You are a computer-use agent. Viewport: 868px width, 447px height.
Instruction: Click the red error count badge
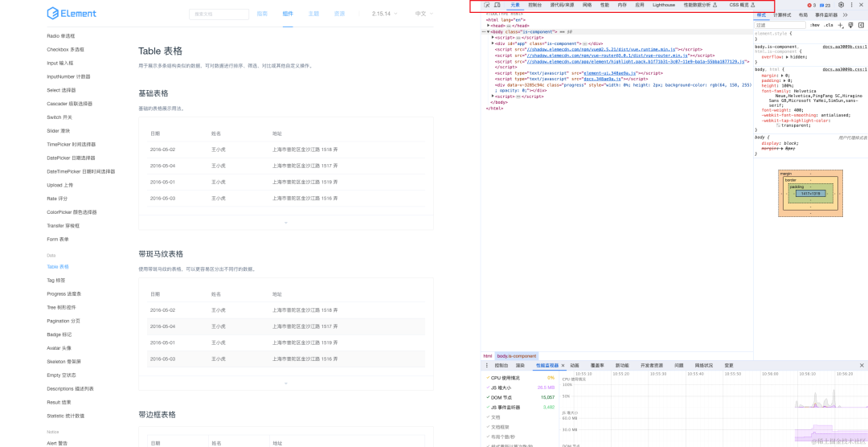tap(811, 5)
